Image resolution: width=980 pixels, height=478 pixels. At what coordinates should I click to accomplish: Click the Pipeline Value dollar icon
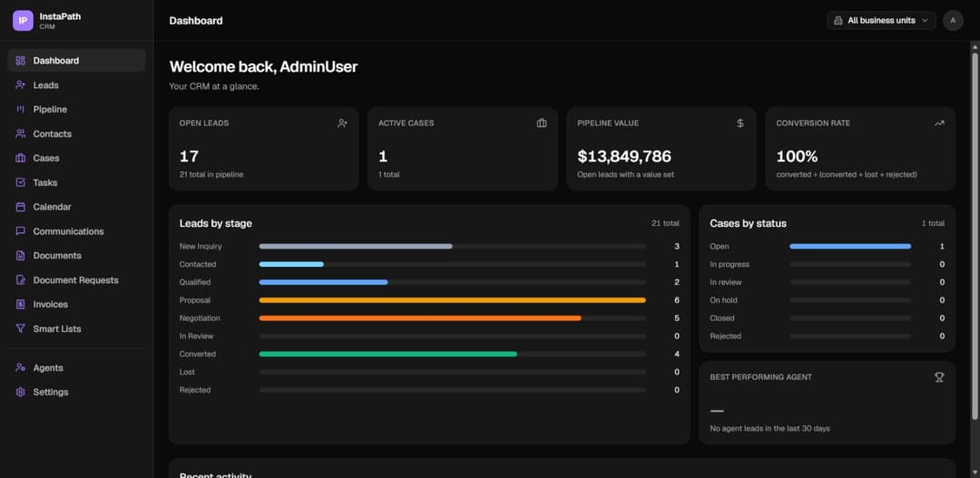point(740,123)
